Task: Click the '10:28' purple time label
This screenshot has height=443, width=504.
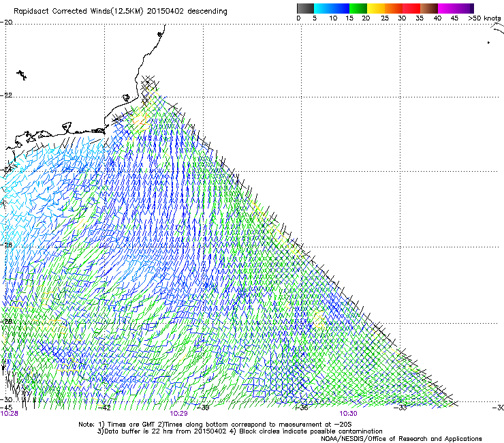Action: (x=10, y=414)
